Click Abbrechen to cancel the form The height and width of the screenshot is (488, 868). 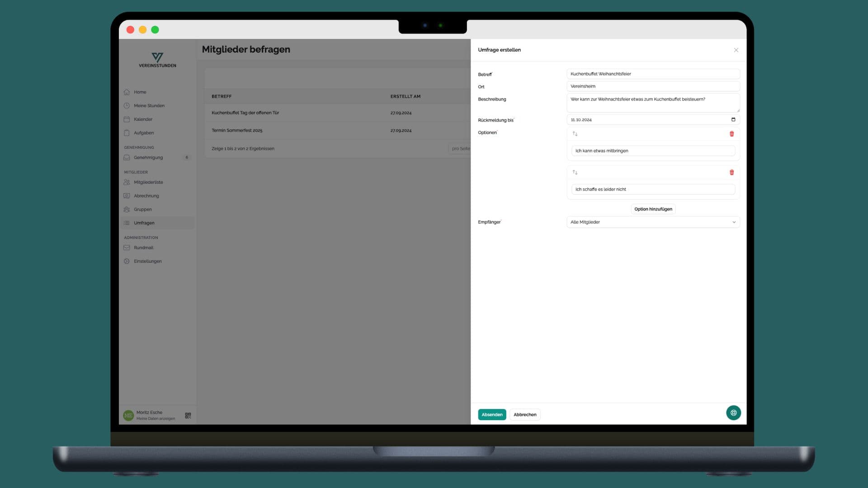click(524, 414)
